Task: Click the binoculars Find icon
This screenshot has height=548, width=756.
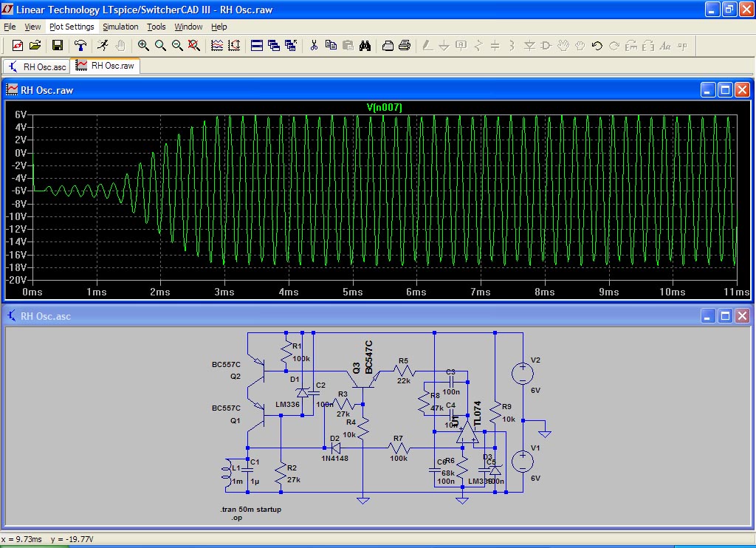Action: tap(365, 46)
